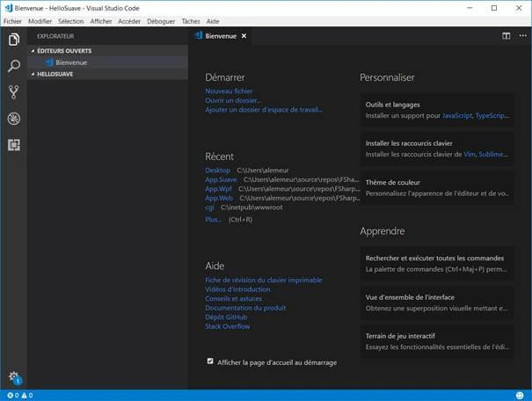Screen dimensions: 532x401
Task: Open the Stack Overflow link
Action: point(228,326)
